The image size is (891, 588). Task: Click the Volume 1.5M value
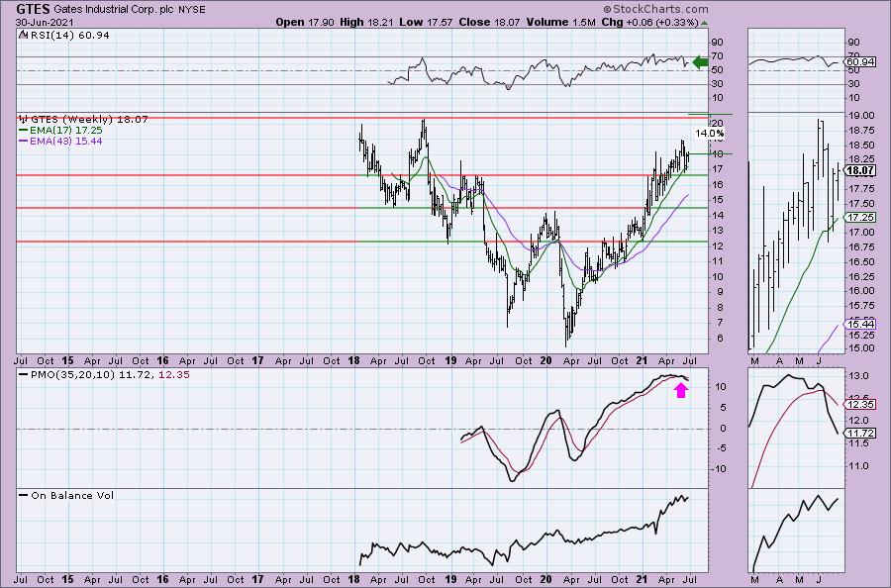pyautogui.click(x=560, y=22)
